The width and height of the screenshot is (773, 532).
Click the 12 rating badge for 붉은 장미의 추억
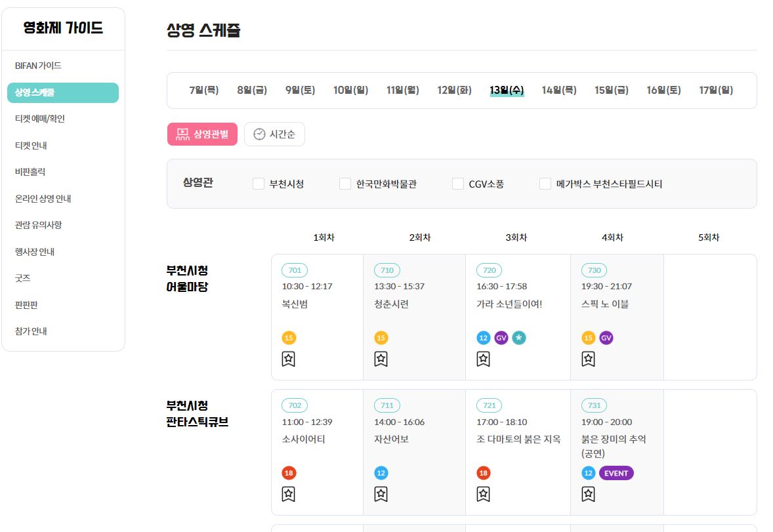[588, 473]
